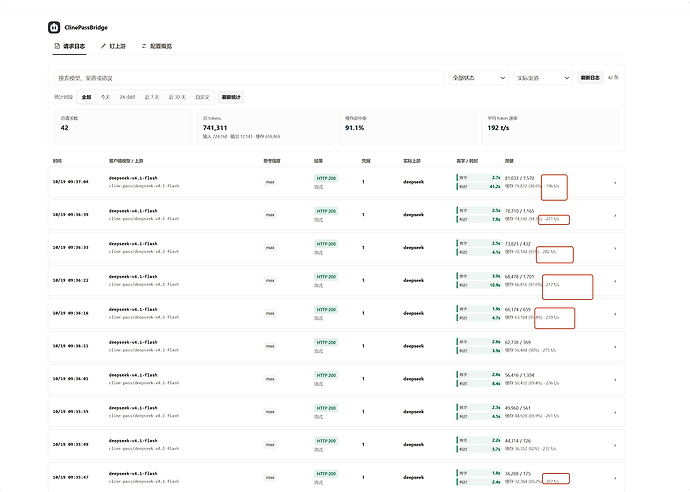This screenshot has width=690, height=492.
Task: Click HTTP 200 badge in the 7.8s row
Action: [326, 211]
